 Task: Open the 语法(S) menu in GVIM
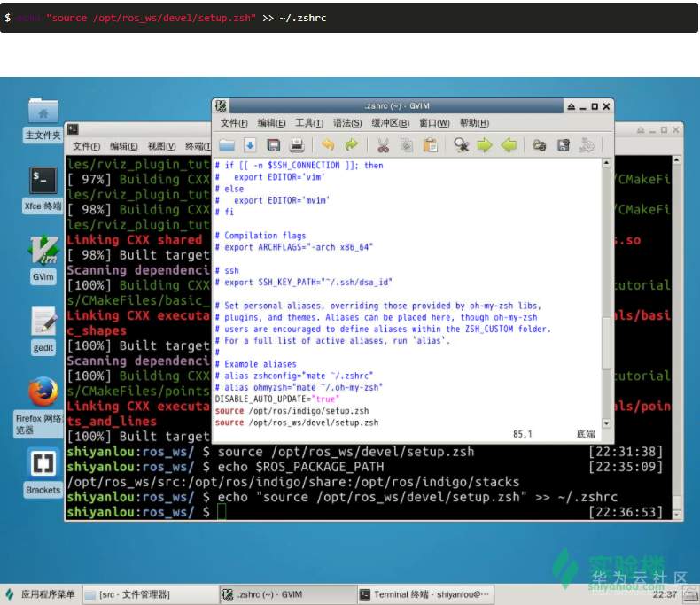[347, 123]
